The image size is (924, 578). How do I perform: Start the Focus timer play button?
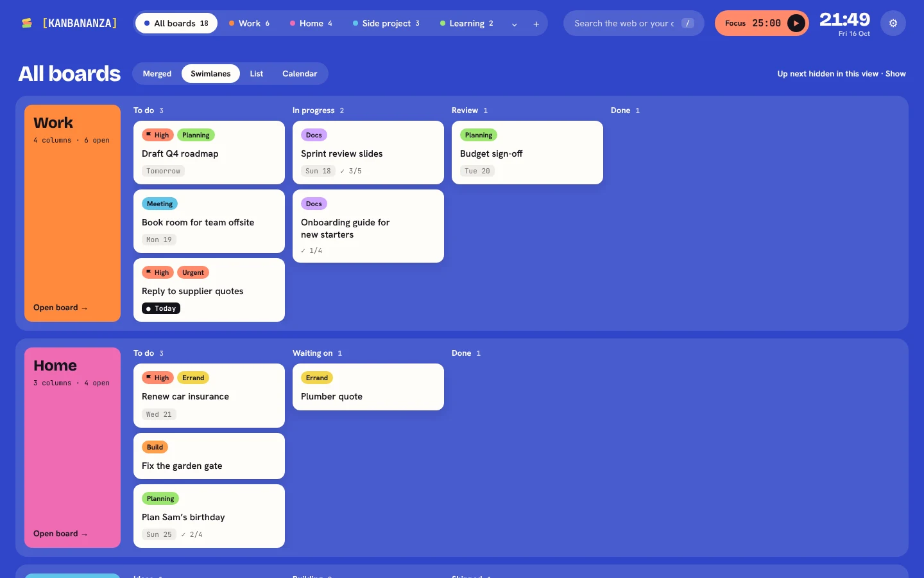click(x=796, y=23)
